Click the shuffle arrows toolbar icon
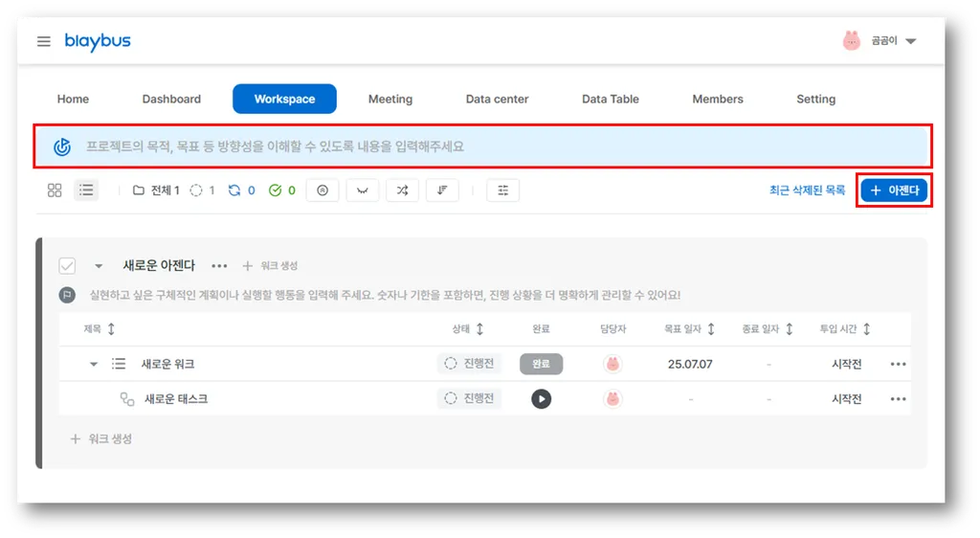This screenshot has height=538, width=980. point(402,191)
